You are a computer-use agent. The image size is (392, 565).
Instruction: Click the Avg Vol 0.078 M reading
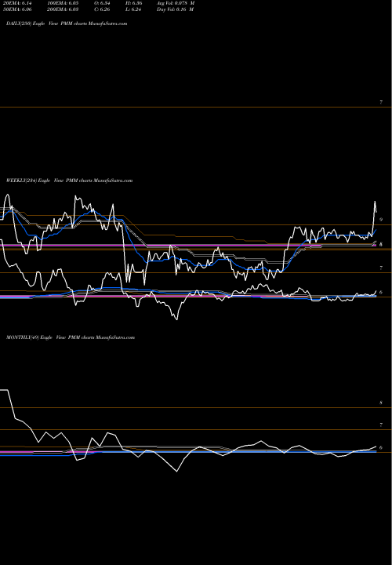176,3
